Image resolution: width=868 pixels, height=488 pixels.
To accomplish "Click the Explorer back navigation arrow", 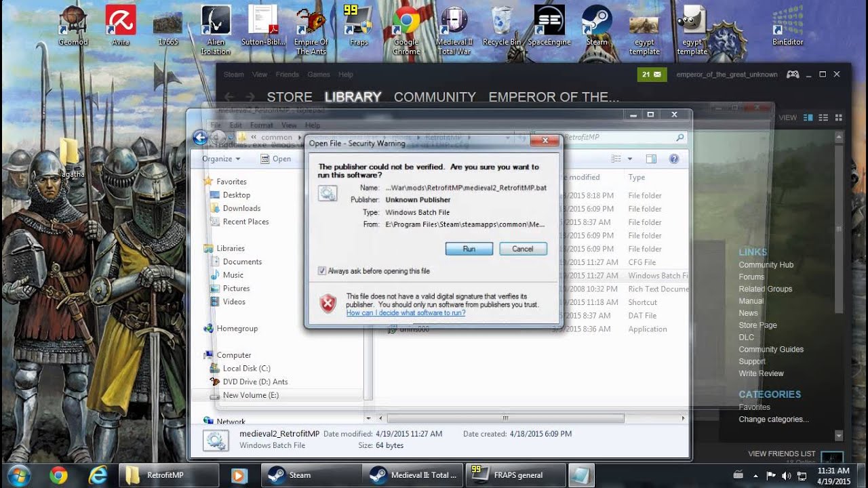I will (x=200, y=138).
